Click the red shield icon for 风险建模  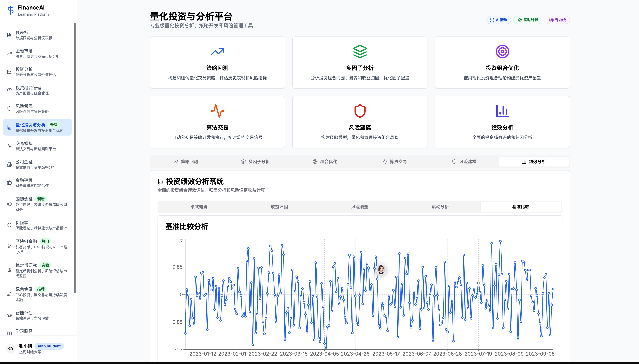360,111
